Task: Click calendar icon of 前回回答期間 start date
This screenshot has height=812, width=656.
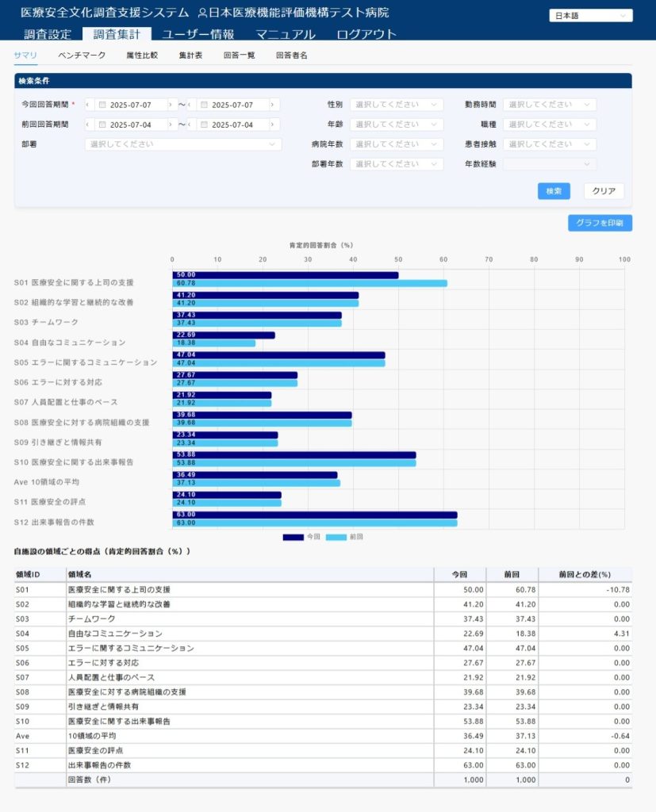Action: (x=102, y=124)
